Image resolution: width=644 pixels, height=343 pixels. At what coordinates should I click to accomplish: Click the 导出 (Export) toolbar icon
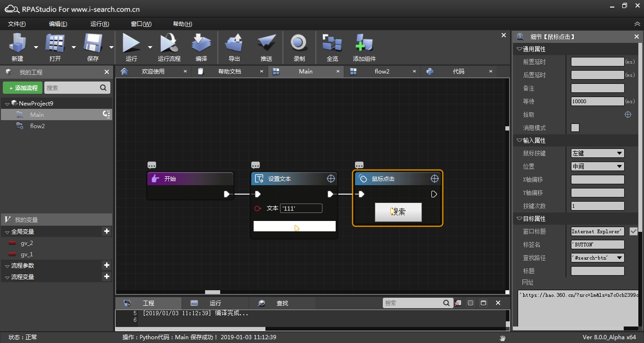(234, 43)
